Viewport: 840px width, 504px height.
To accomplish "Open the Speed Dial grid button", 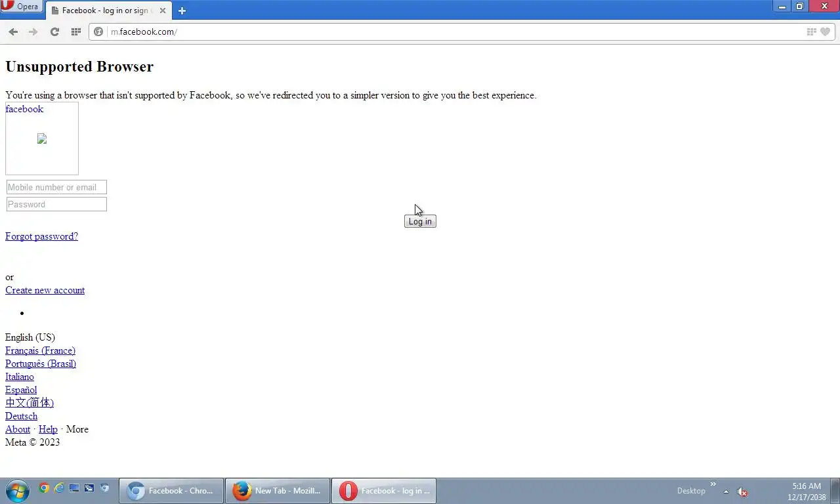I will (x=76, y=31).
